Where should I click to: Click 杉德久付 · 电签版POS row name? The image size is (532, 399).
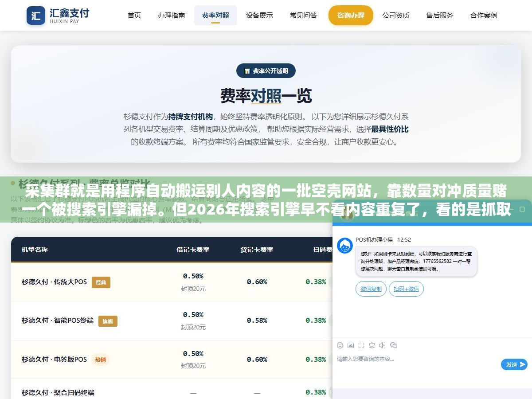[54, 359]
